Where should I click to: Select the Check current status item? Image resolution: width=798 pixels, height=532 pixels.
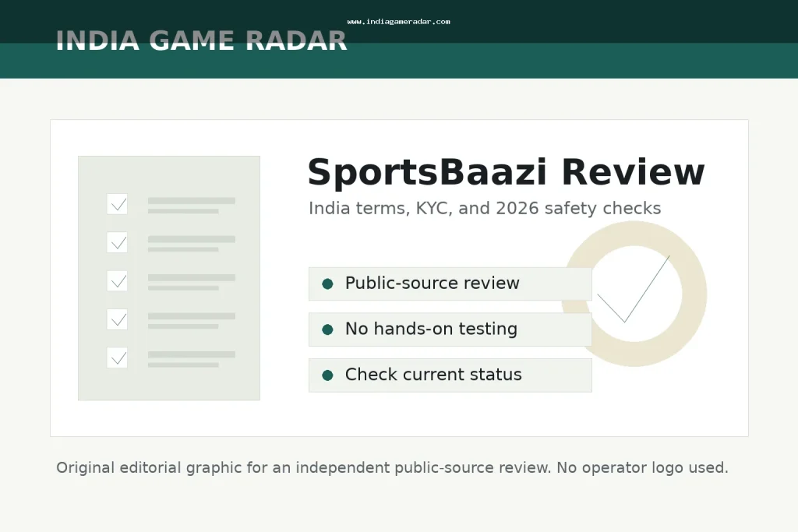point(450,375)
